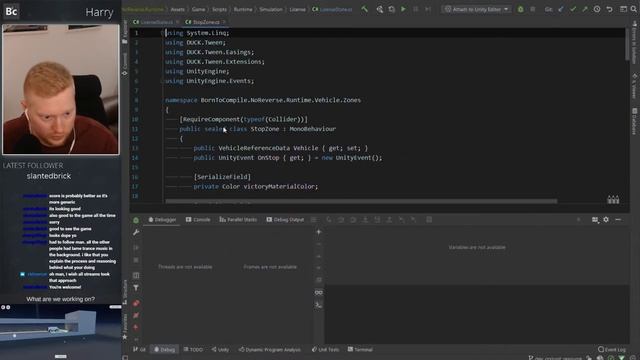Image resolution: width=640 pixels, height=360 pixels.
Task: Click the add watch plus icon
Action: (x=319, y=232)
